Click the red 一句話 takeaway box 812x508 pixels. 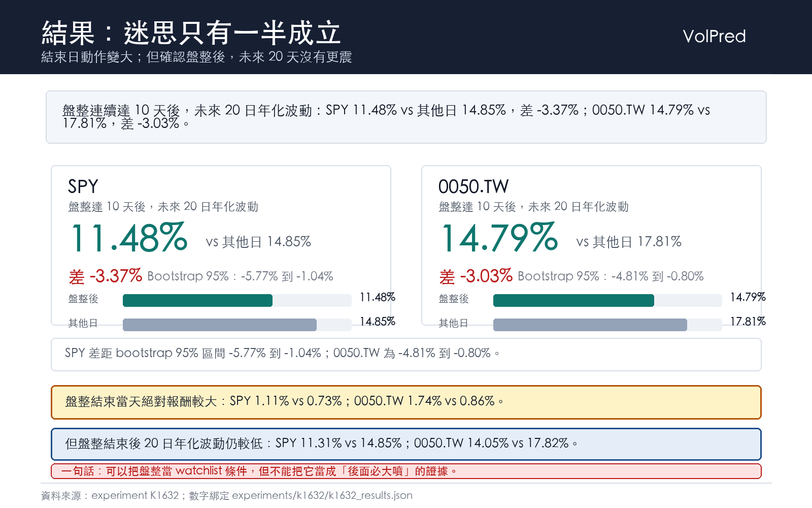pyautogui.click(x=406, y=471)
